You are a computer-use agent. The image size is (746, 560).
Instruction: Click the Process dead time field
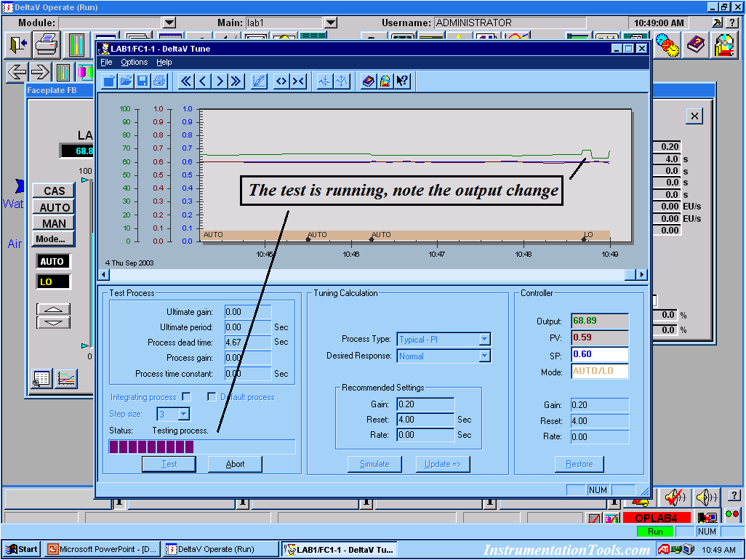click(x=247, y=342)
